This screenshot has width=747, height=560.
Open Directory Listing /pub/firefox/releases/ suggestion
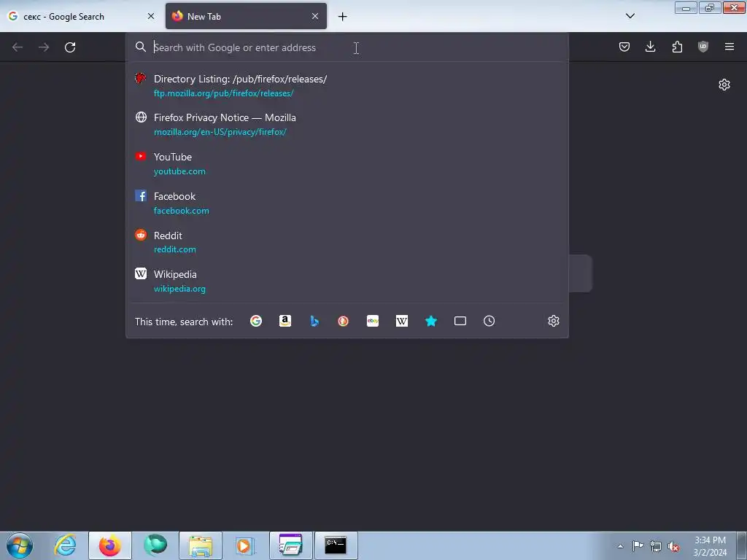[x=347, y=86]
